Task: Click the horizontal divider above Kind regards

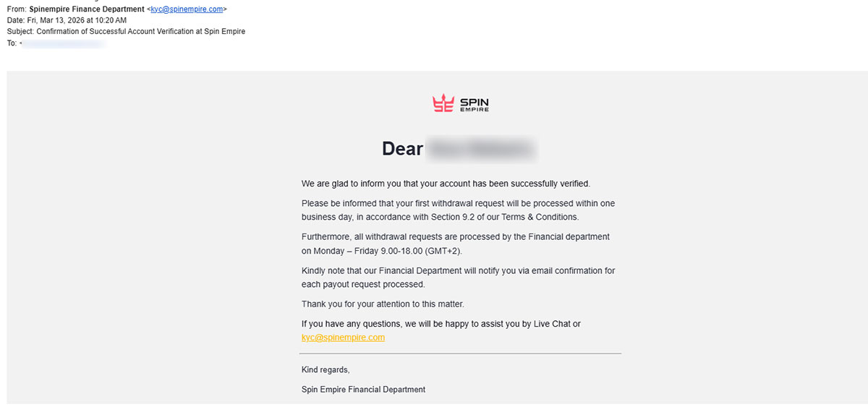Action: (460, 353)
